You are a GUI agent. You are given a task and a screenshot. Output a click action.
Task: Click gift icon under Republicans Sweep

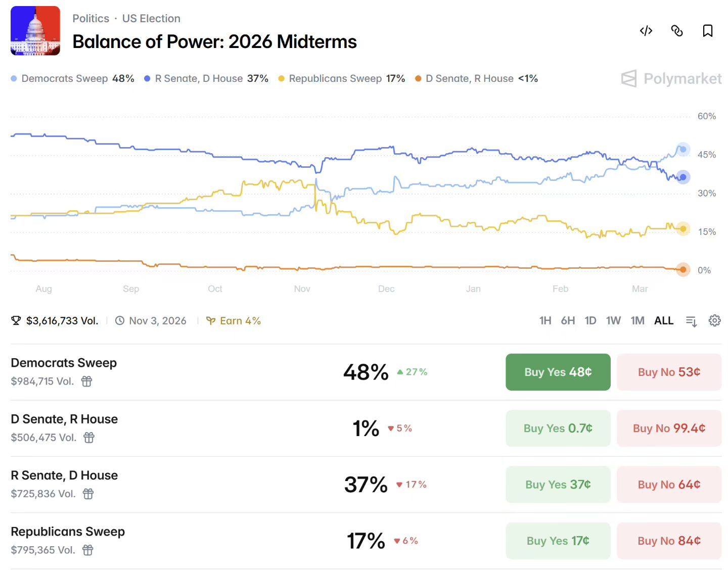coord(88,550)
